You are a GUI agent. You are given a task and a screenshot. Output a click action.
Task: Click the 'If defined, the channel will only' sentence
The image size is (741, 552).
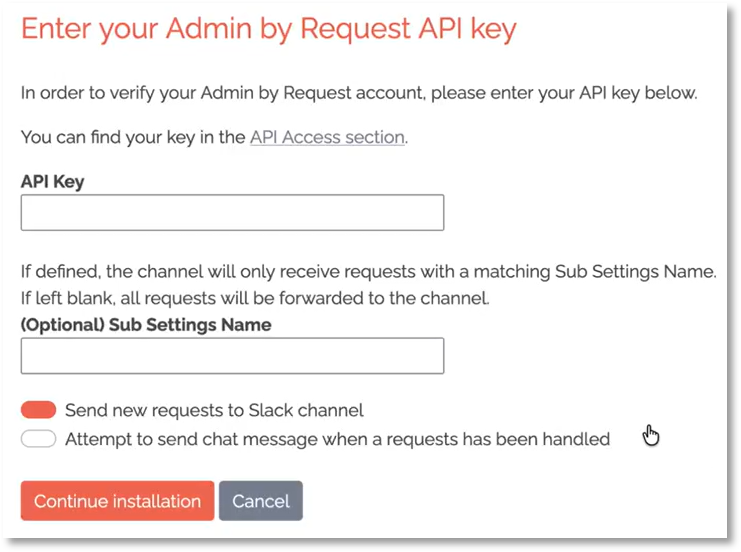click(x=369, y=272)
